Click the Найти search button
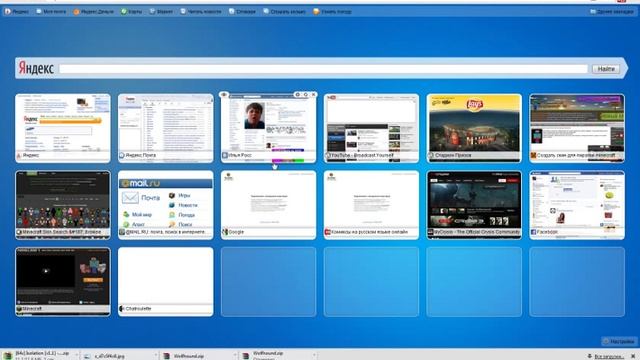The image size is (640, 360). click(606, 69)
